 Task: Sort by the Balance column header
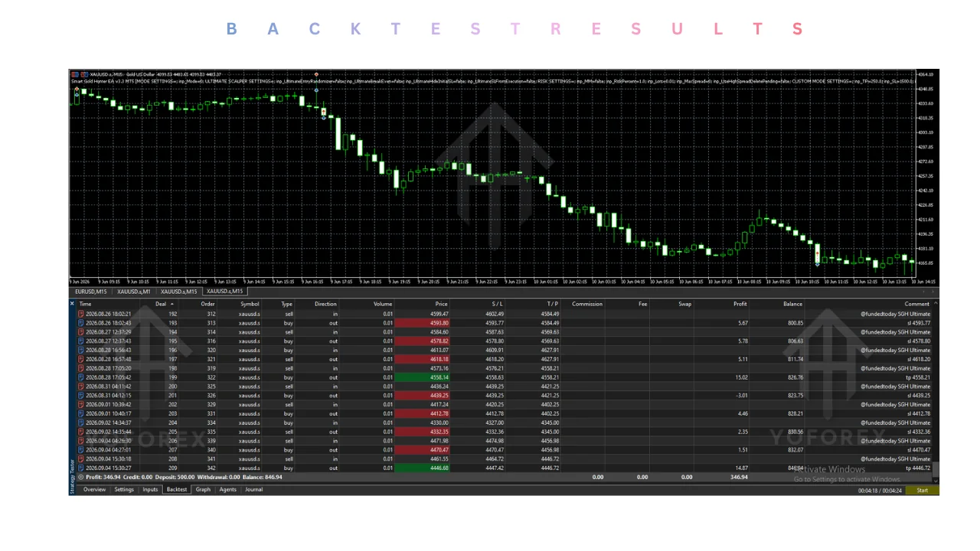tap(792, 304)
